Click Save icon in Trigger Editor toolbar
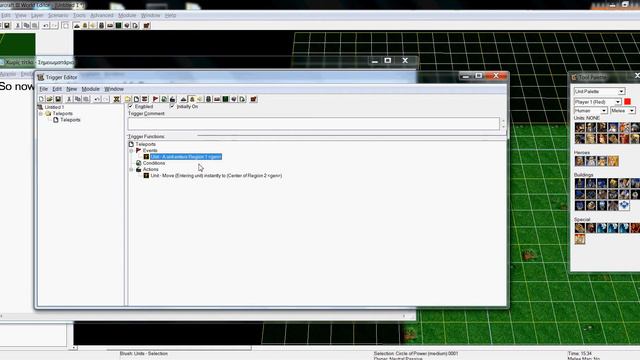Image resolution: width=640 pixels, height=360 pixels. click(x=58, y=99)
